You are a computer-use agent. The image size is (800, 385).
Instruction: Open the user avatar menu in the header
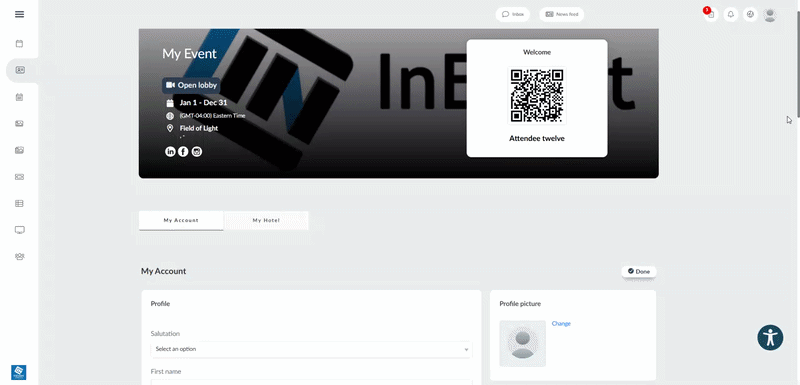pyautogui.click(x=769, y=15)
